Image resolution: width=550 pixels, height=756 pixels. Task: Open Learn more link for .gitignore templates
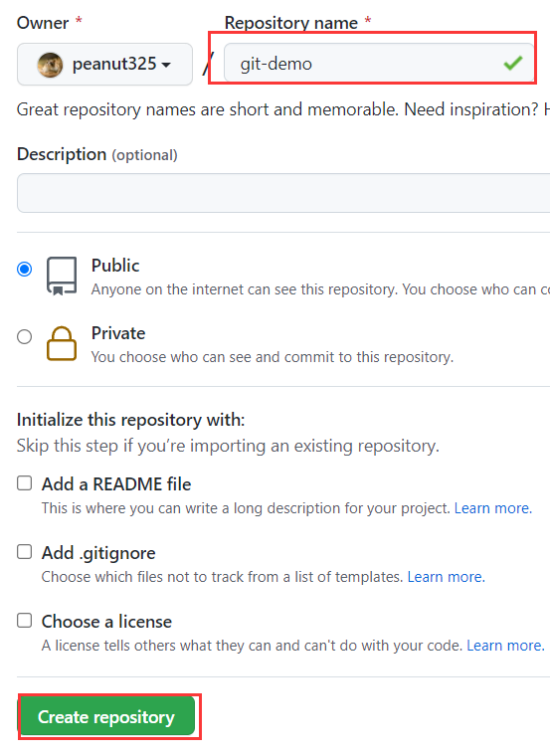coord(446,577)
